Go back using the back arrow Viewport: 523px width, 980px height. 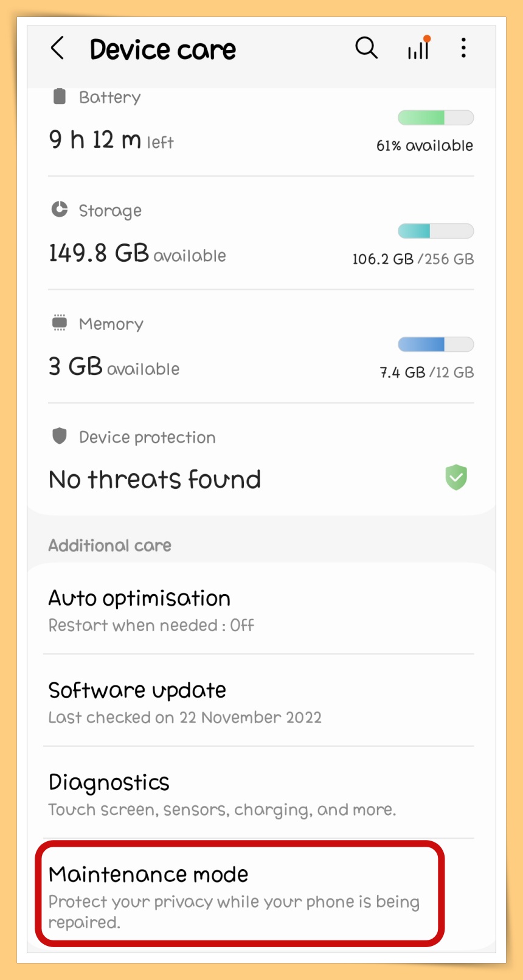[57, 48]
